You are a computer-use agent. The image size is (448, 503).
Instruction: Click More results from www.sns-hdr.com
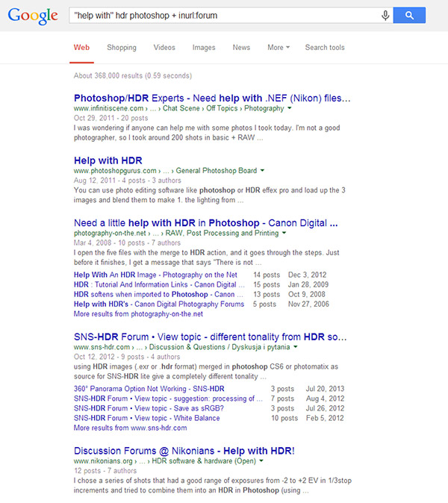(x=130, y=428)
